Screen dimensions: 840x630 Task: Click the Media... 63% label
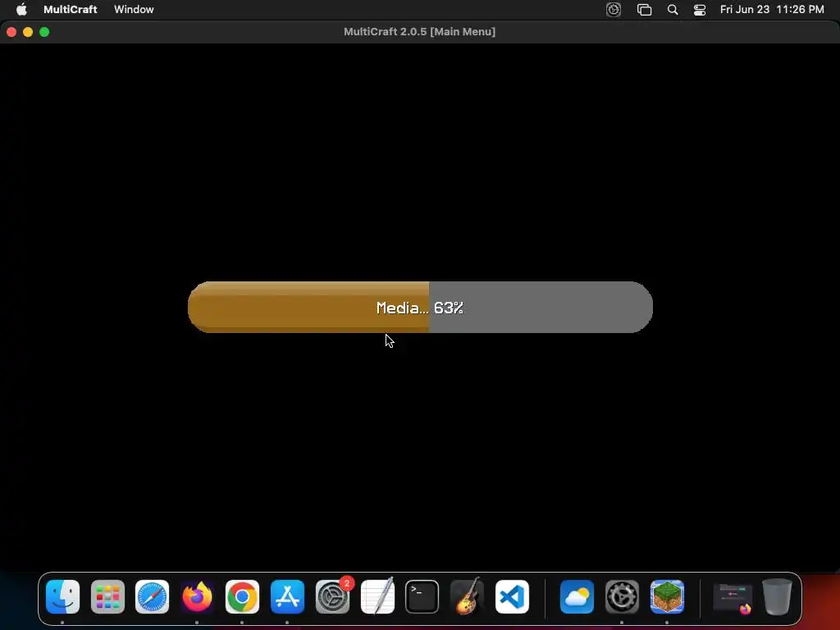tap(419, 308)
